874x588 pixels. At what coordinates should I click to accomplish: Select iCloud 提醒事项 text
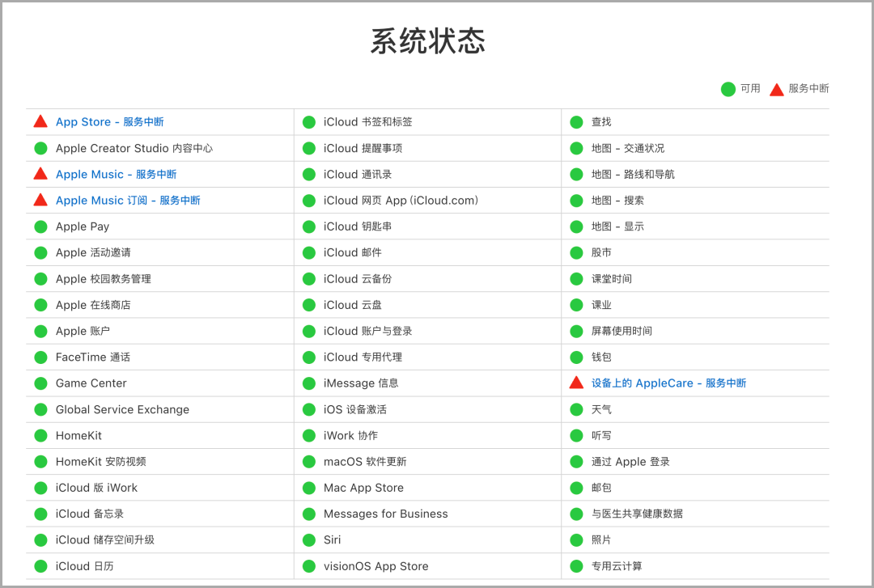click(363, 148)
